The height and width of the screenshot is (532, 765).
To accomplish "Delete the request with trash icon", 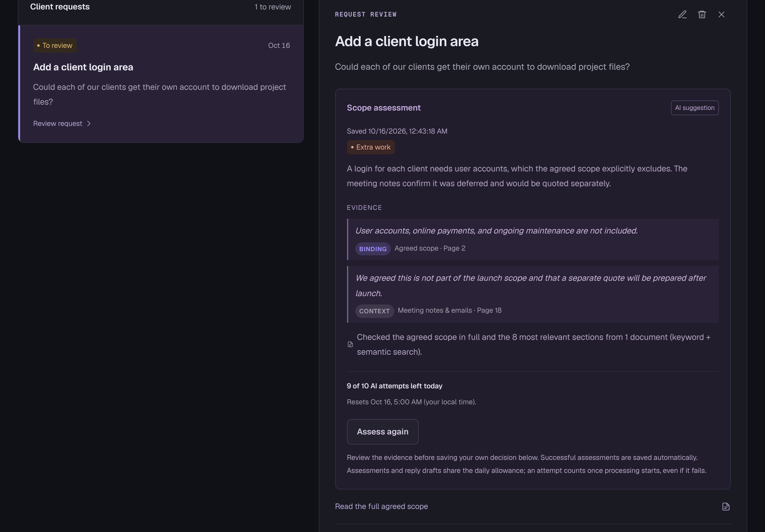I will point(702,14).
